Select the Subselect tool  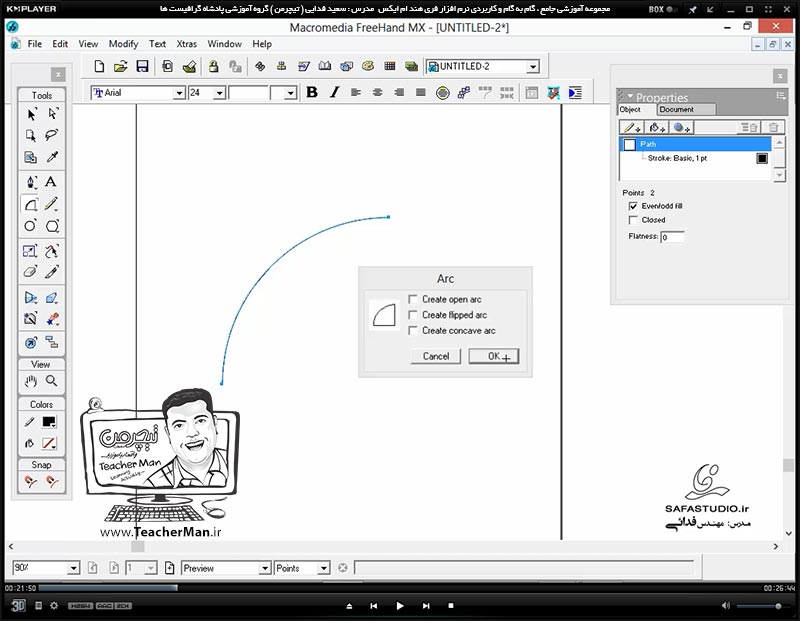pos(53,113)
